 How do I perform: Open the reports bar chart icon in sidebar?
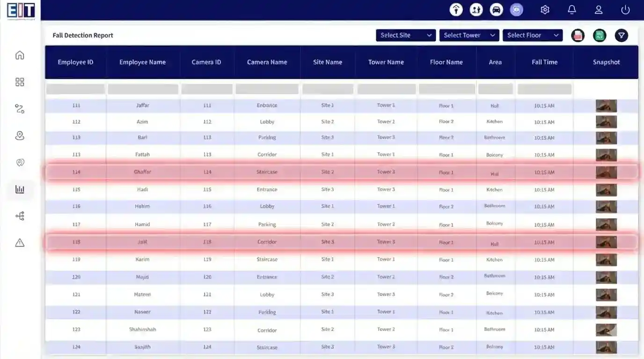pyautogui.click(x=20, y=189)
